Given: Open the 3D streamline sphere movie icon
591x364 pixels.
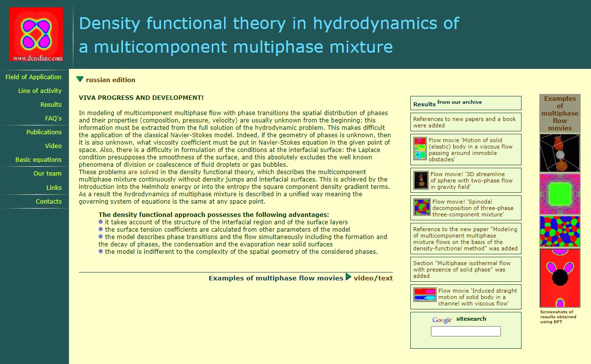Looking at the screenshot, I should click(421, 181).
